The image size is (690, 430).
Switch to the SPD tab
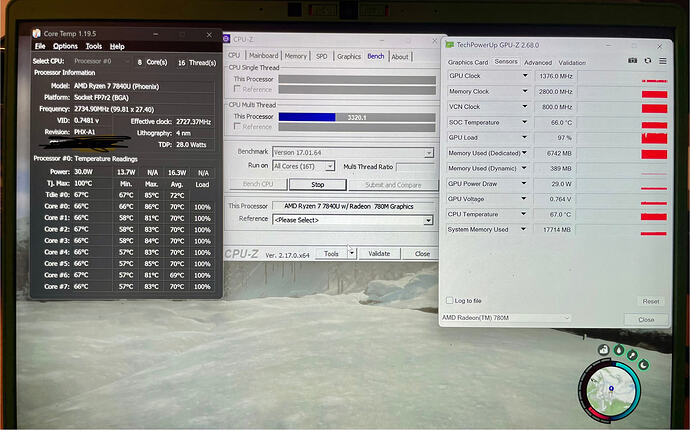point(322,56)
